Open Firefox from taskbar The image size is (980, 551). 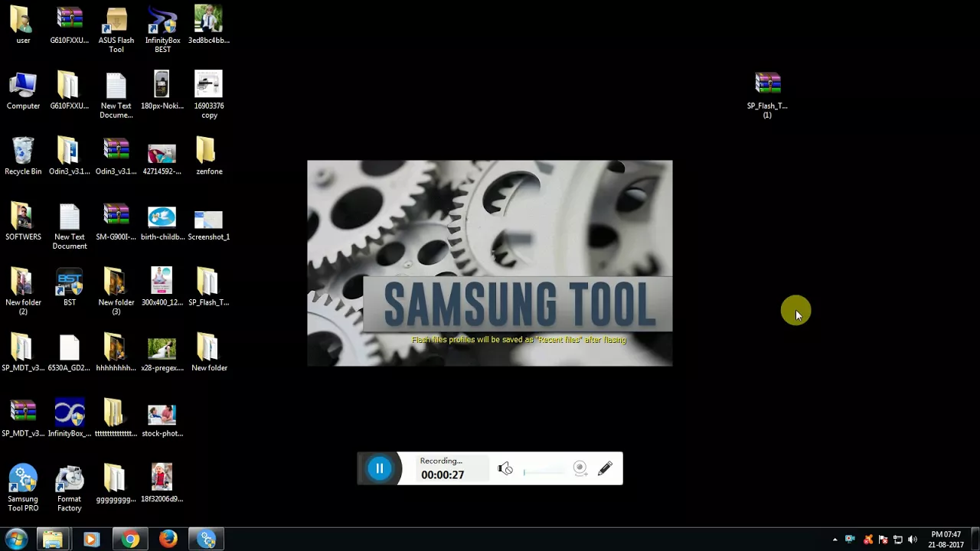point(168,540)
